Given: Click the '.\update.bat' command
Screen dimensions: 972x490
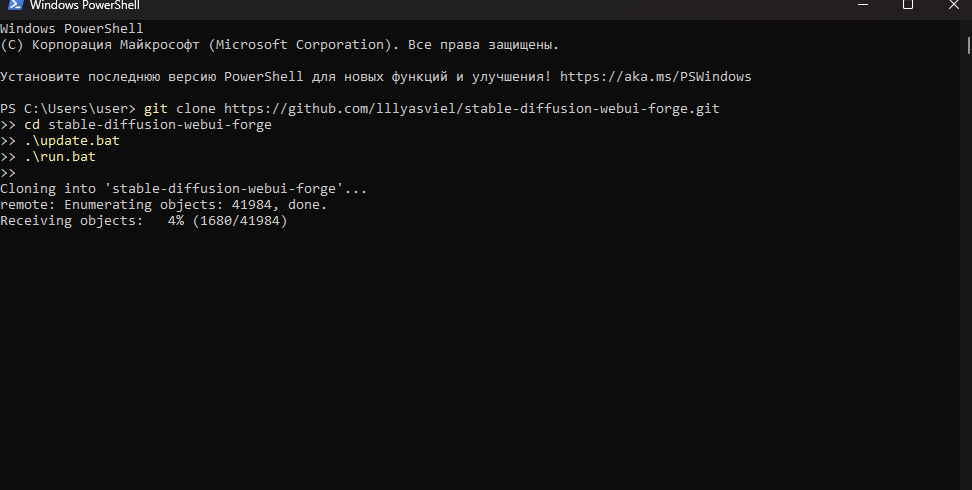Looking at the screenshot, I should [x=72, y=141].
